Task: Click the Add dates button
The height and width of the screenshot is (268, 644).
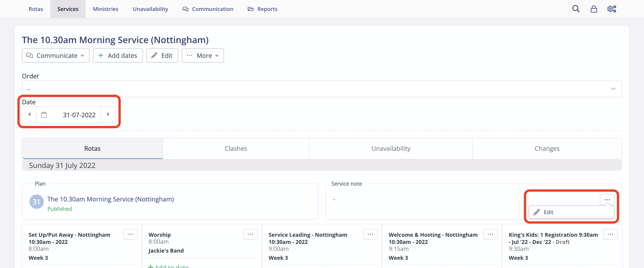Action: (118, 55)
